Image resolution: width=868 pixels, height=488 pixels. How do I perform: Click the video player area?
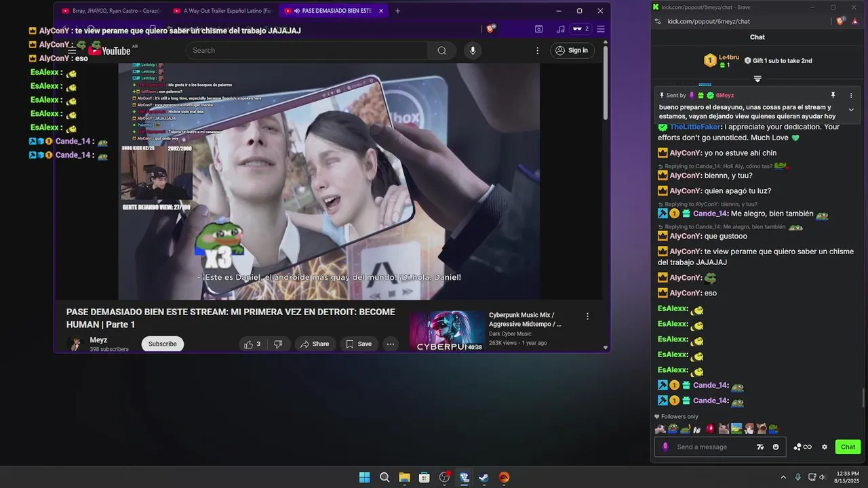point(329,181)
